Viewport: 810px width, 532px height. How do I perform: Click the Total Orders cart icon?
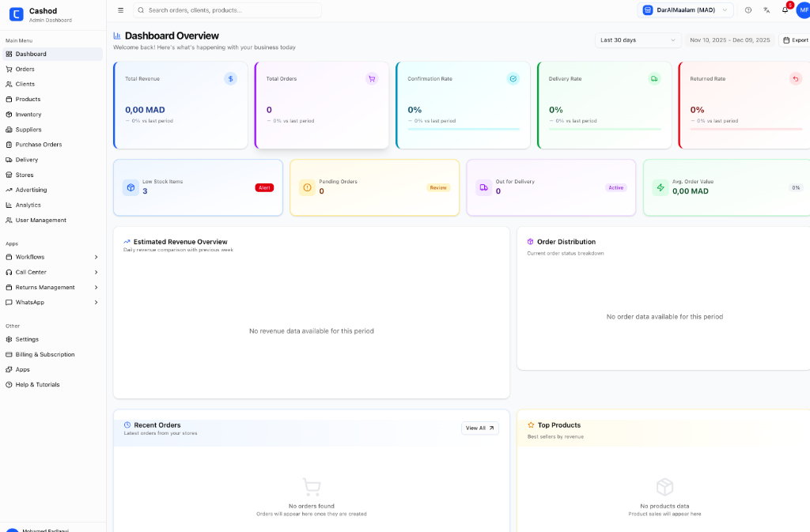[372, 79]
